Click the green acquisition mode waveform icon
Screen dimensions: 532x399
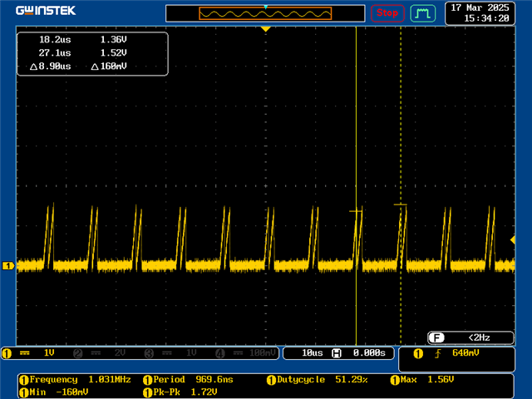(423, 13)
